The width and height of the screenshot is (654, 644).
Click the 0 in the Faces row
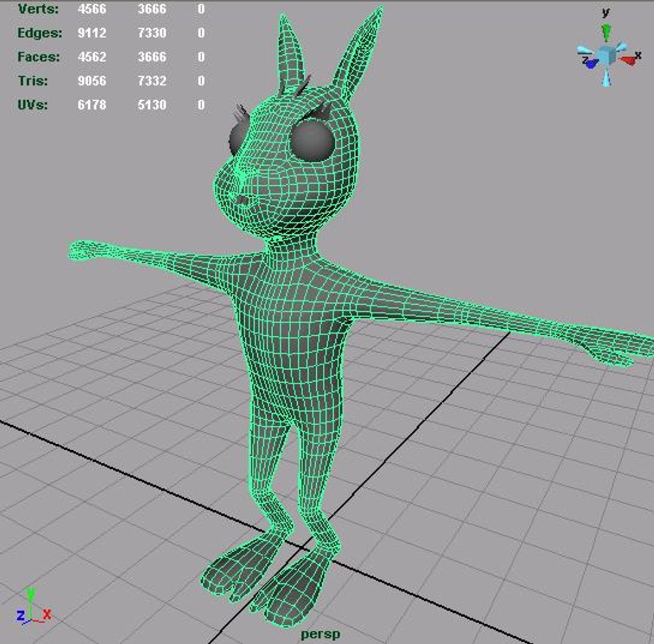[x=201, y=57]
